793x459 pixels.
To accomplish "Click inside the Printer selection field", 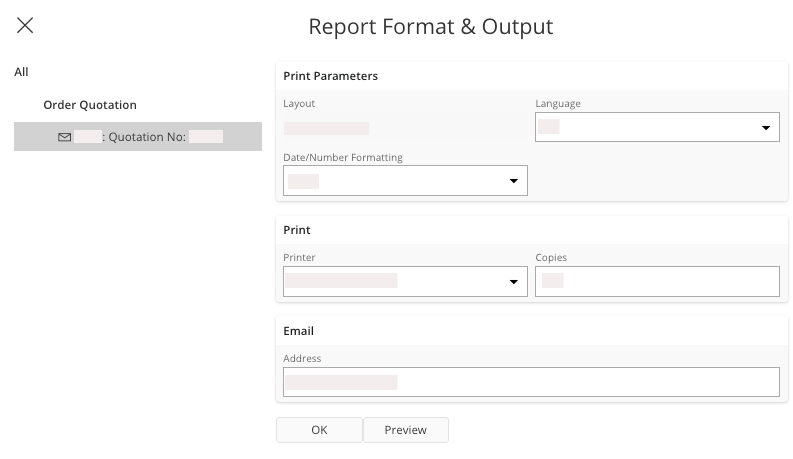I will [x=395, y=282].
